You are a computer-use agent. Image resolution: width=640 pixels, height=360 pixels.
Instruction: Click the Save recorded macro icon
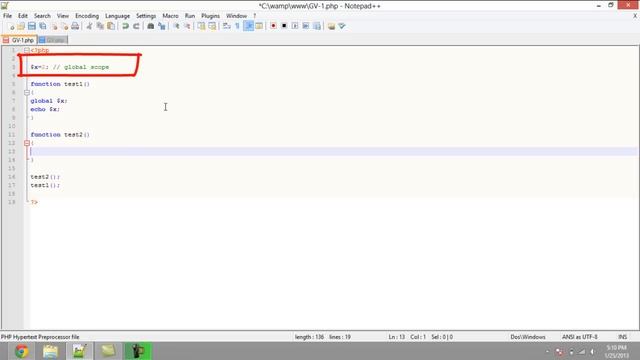317,26
